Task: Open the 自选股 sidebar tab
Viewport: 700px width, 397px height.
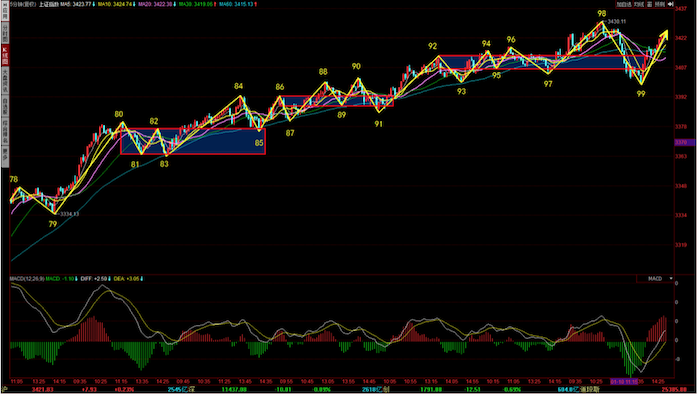Action: pos(5,106)
